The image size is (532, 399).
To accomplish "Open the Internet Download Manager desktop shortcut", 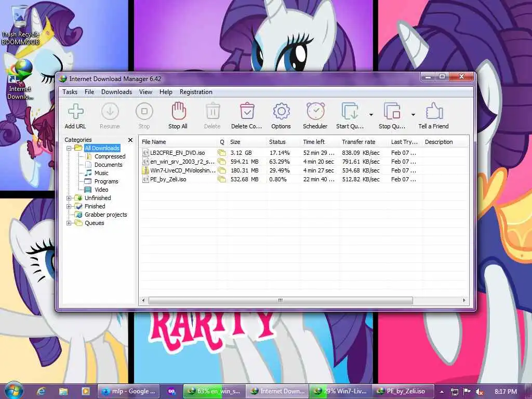I will click(20, 79).
